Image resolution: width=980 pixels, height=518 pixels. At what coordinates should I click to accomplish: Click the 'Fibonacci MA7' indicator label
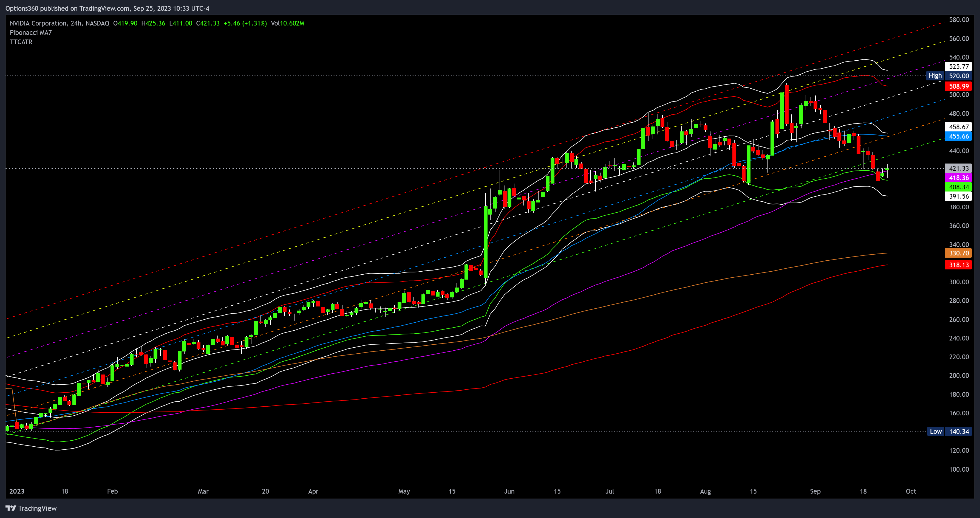coord(31,33)
